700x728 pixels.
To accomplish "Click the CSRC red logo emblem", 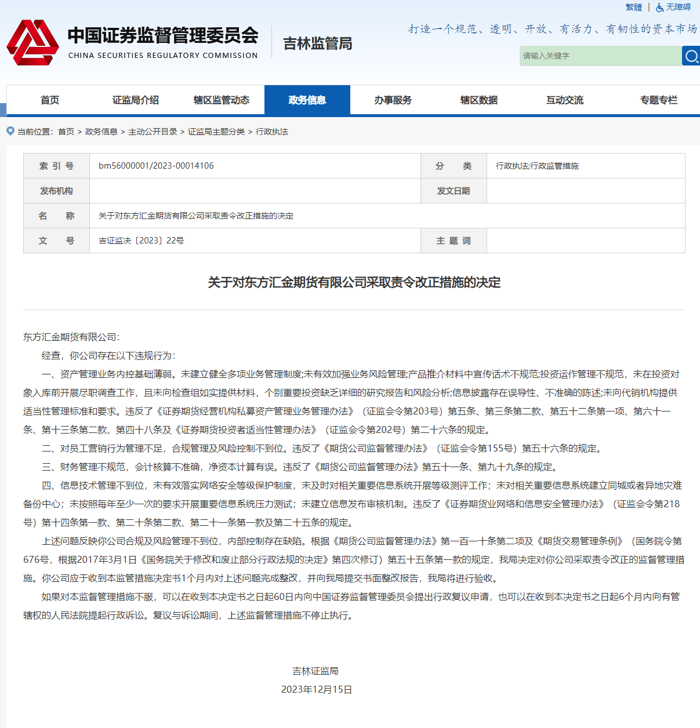I will 32,43.
